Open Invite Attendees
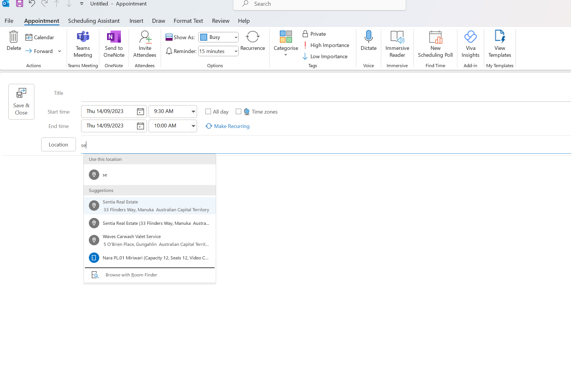The height and width of the screenshot is (392, 571). coord(145,37)
